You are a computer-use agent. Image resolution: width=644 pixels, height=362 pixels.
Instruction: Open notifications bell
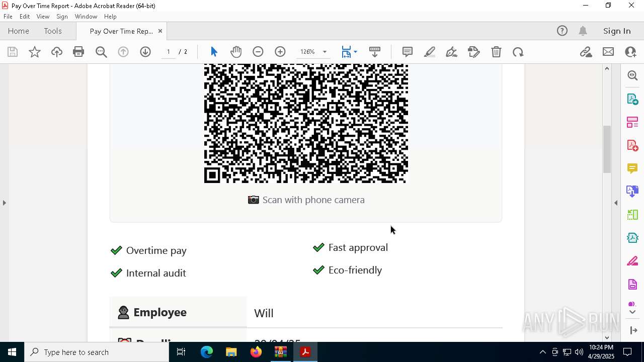583,31
